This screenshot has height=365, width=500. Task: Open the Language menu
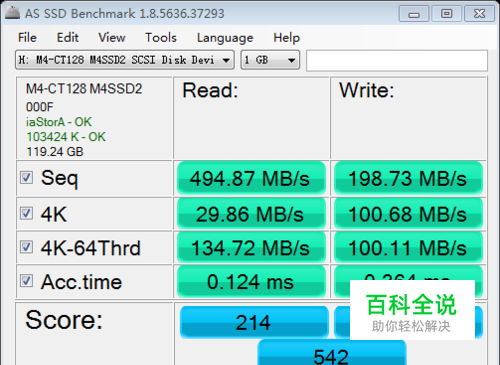pyautogui.click(x=225, y=38)
